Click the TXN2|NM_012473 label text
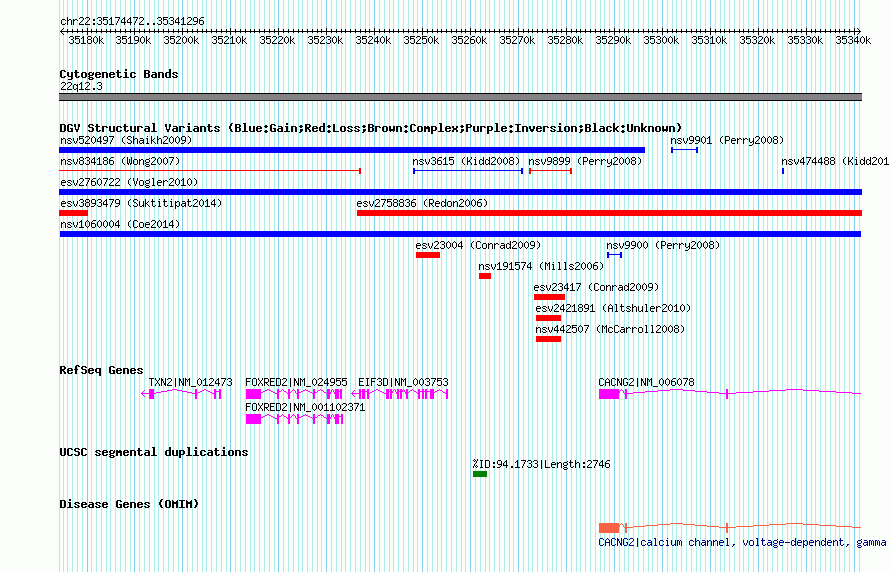Screen dimensions: 890x572 point(191,382)
